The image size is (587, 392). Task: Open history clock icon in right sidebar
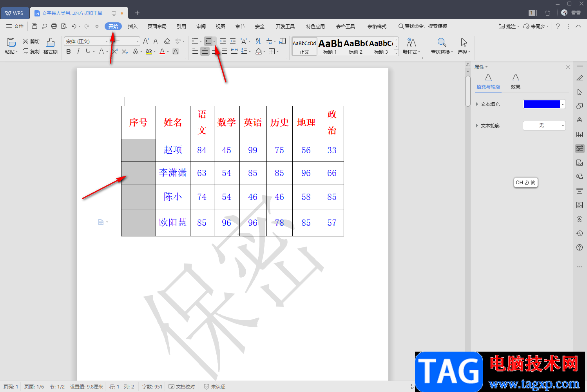coord(580,233)
